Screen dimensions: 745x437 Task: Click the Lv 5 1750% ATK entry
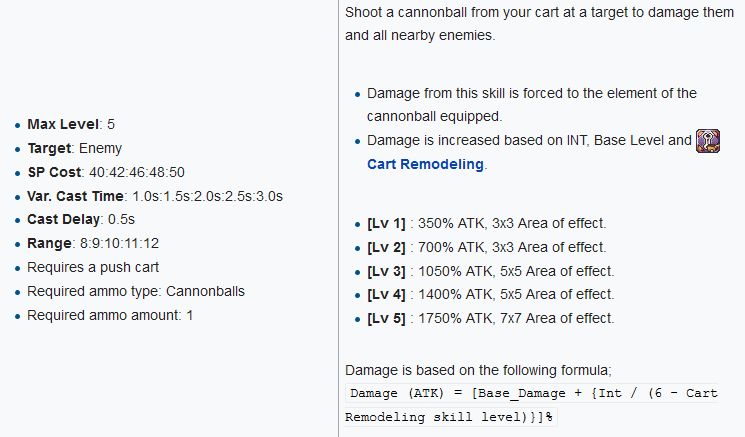[x=491, y=318]
